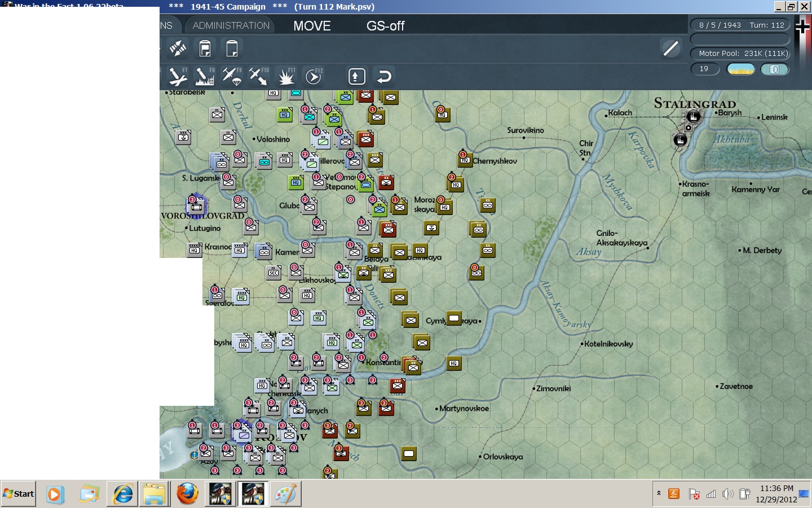Viewport: 812px width, 508px height.
Task: Select the F7 air bombing mode icon
Action: click(x=178, y=76)
